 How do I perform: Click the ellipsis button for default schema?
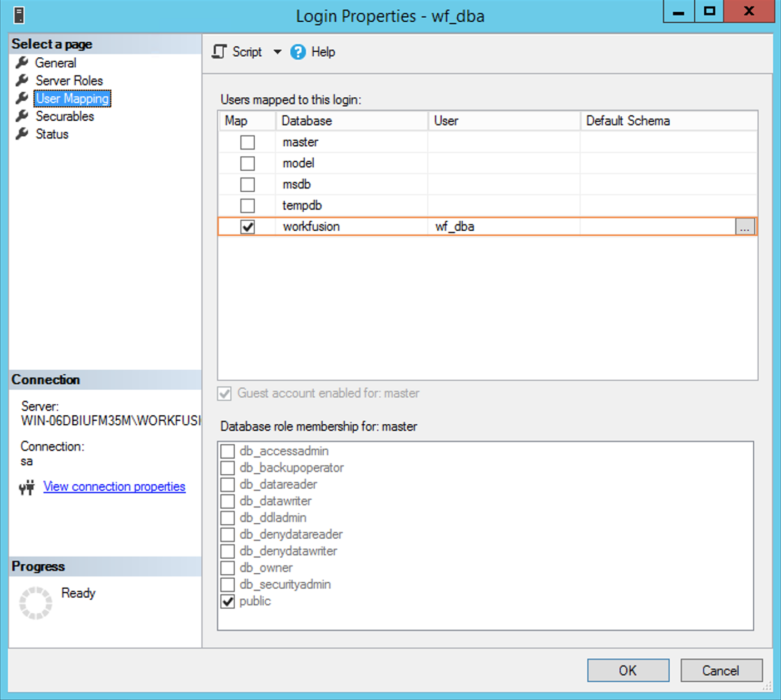tap(745, 227)
